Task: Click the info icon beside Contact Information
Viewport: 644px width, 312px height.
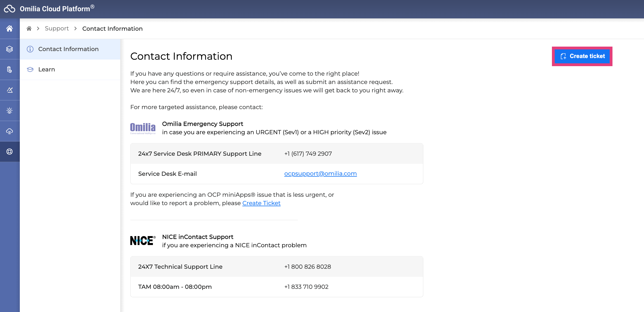Action: pyautogui.click(x=30, y=49)
